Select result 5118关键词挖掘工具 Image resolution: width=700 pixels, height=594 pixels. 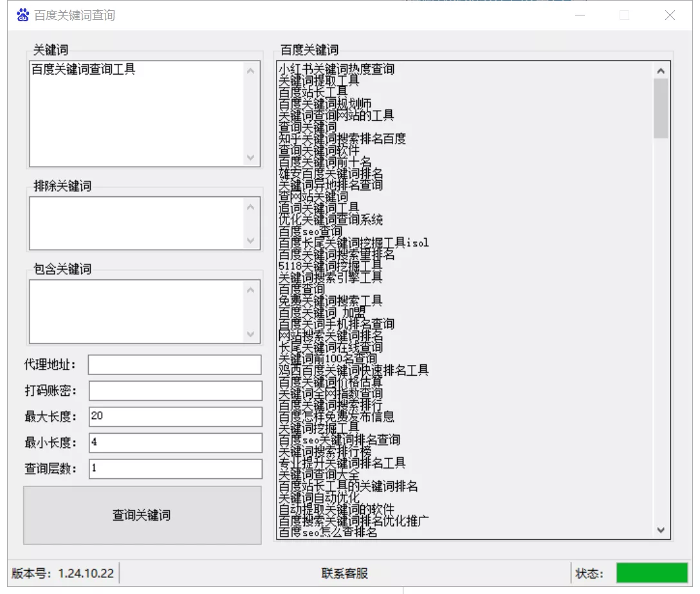(330, 266)
